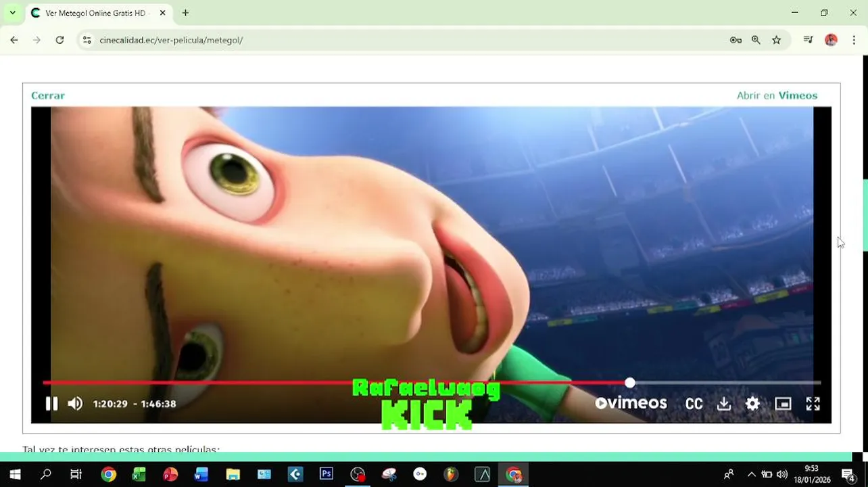Expand the tab search dropdown
The image size is (868, 487).
(12, 13)
